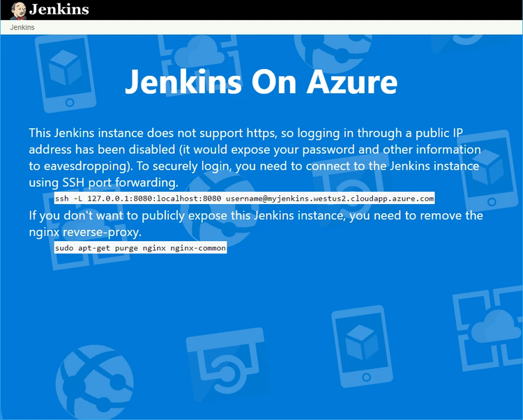The width and height of the screenshot is (523, 420).
Task: Click the paragraph about https not being supported
Action: [x=255, y=157]
